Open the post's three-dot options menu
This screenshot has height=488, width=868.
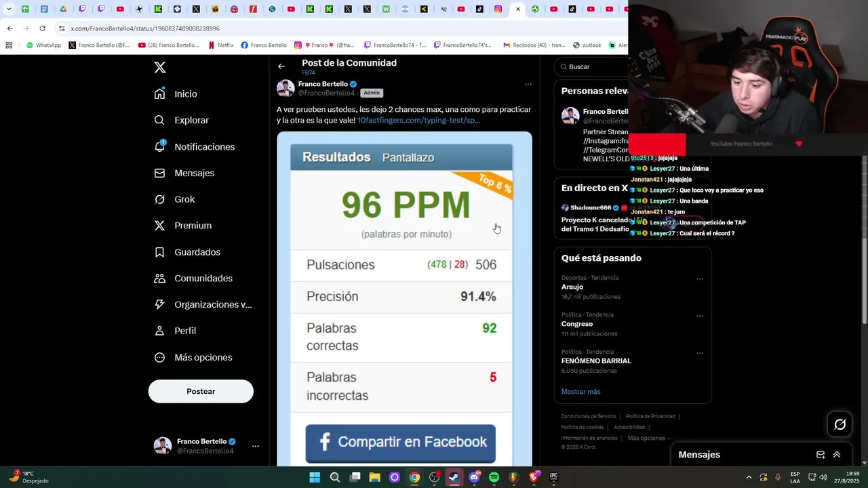point(528,84)
